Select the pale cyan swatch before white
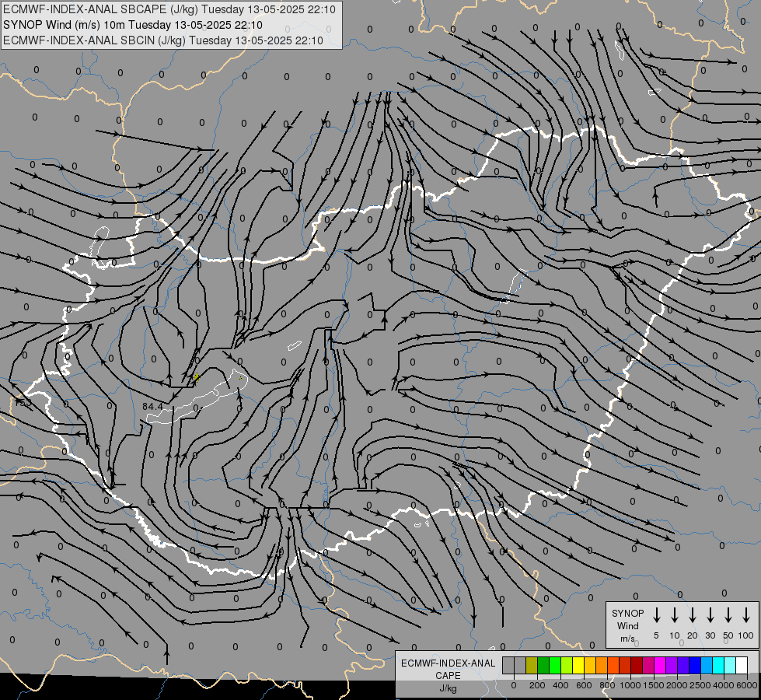This screenshot has height=700, width=761. pyautogui.click(x=731, y=665)
